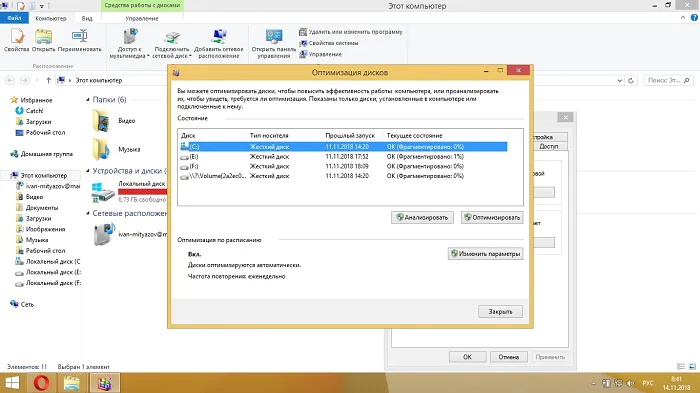Click the Музыка folder icon
The height and width of the screenshot is (393, 700).
(101, 149)
